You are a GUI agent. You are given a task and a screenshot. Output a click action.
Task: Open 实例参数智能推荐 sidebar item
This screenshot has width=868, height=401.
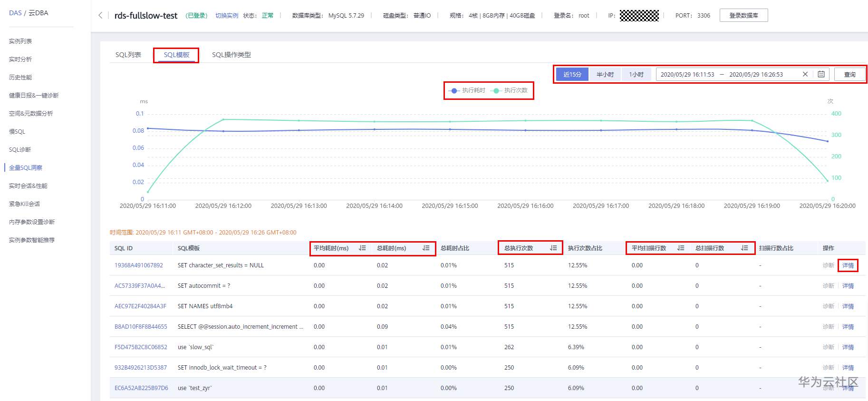tap(32, 240)
